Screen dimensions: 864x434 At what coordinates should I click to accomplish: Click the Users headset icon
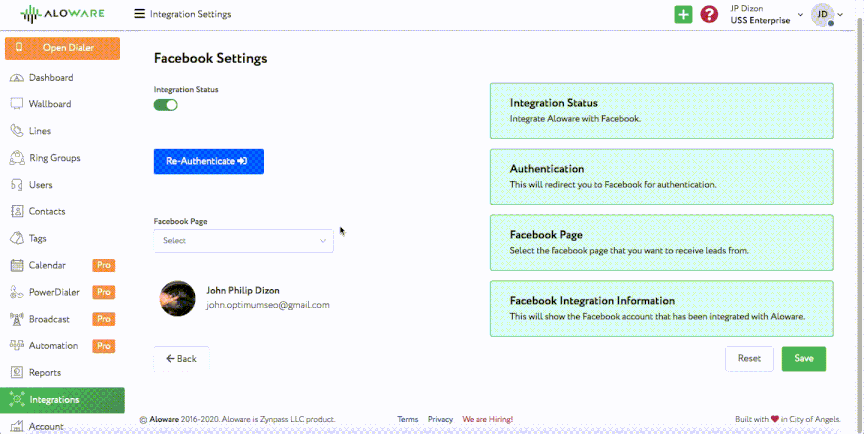click(x=17, y=185)
